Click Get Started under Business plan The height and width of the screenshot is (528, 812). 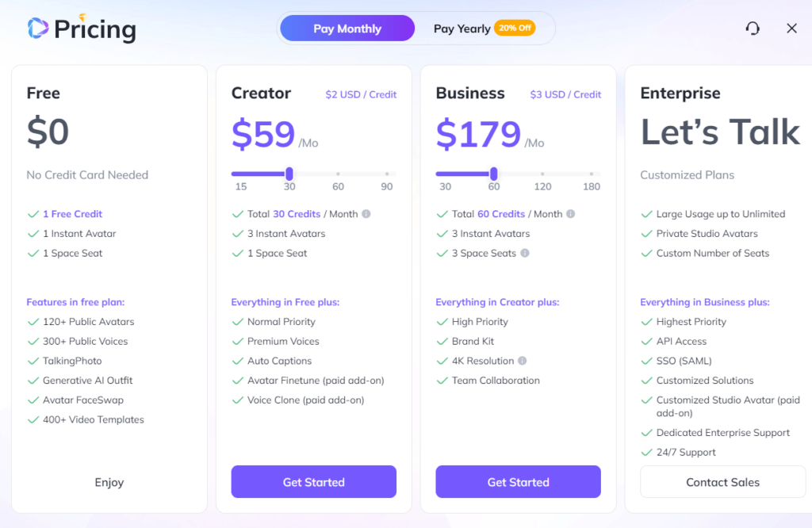[518, 482]
